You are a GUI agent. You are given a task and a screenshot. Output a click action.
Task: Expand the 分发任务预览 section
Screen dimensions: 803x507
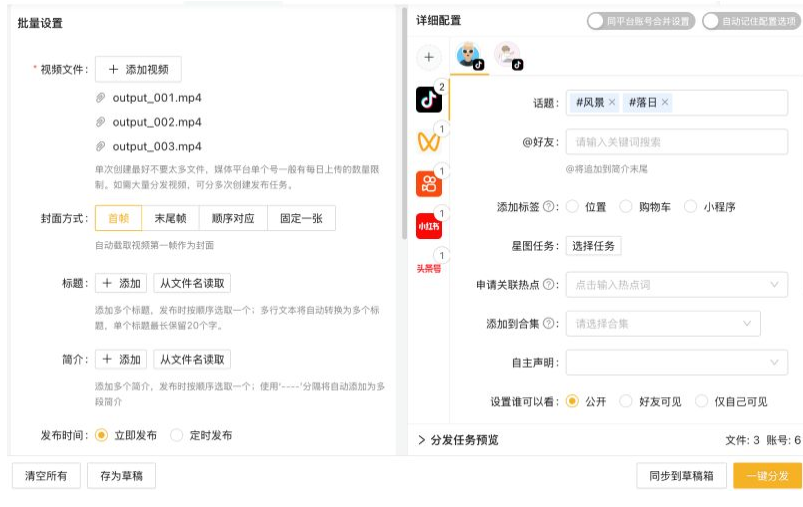[458, 439]
